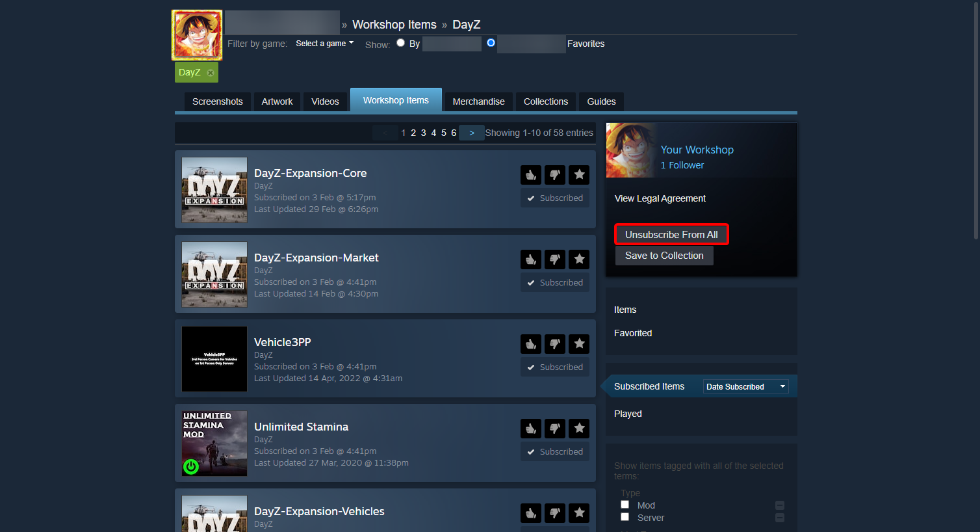This screenshot has width=980, height=532.
Task: Open the Date Subscribed sort dropdown
Action: [x=745, y=387]
